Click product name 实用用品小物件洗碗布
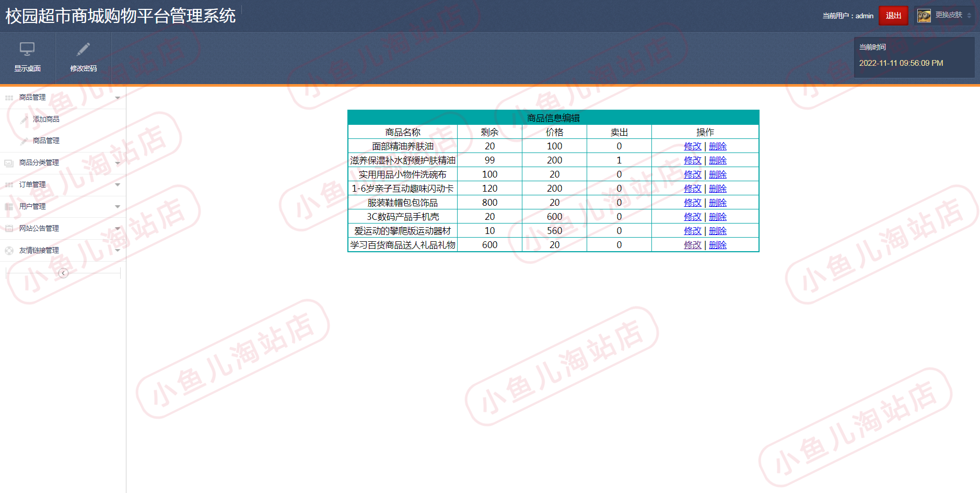Image resolution: width=980 pixels, height=493 pixels. tap(403, 174)
